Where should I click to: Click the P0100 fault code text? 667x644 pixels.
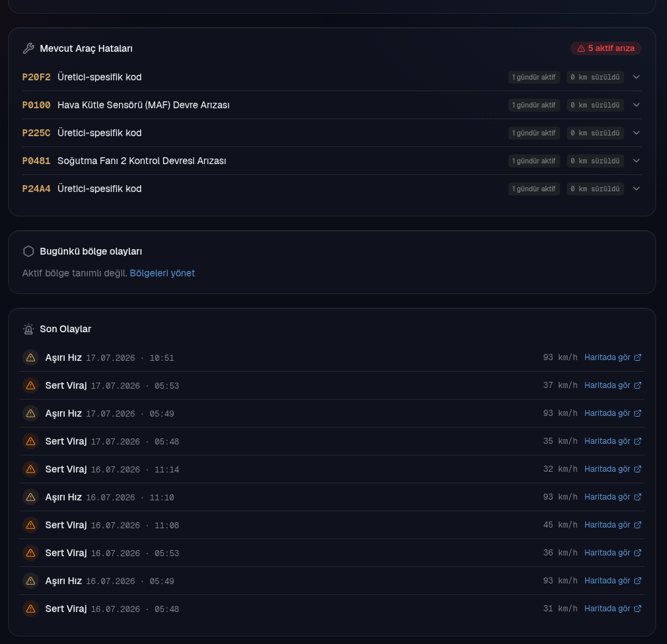pyautogui.click(x=36, y=105)
